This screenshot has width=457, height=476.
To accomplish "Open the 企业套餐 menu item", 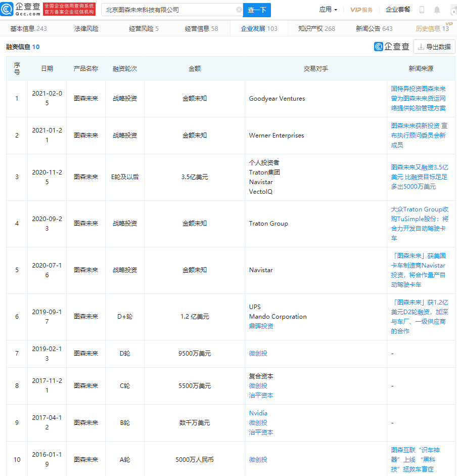I will click(x=398, y=9).
